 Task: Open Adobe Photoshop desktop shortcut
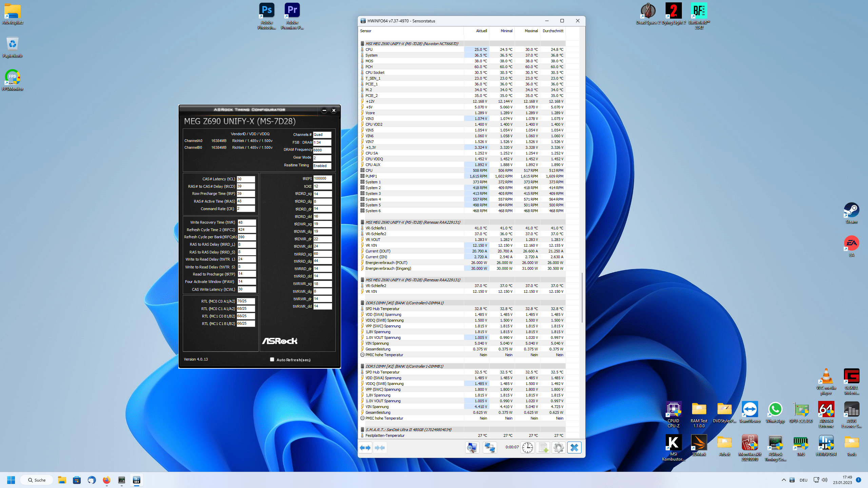pos(267,16)
